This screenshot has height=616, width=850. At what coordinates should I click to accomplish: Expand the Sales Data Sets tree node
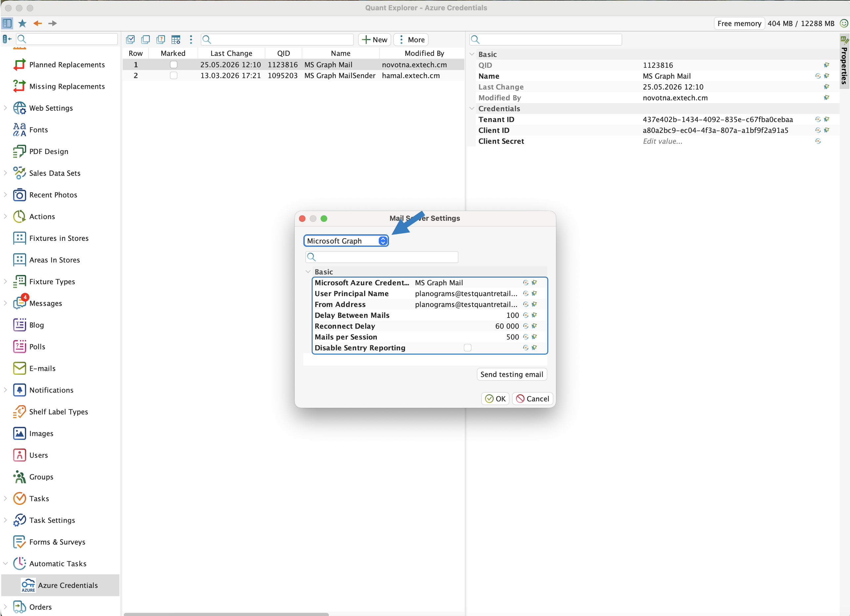tap(5, 173)
